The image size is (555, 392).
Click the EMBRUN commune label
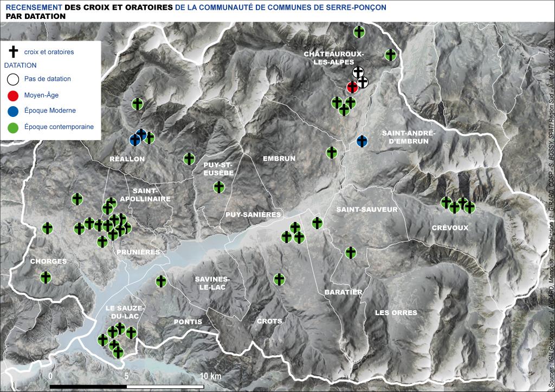coord(279,159)
